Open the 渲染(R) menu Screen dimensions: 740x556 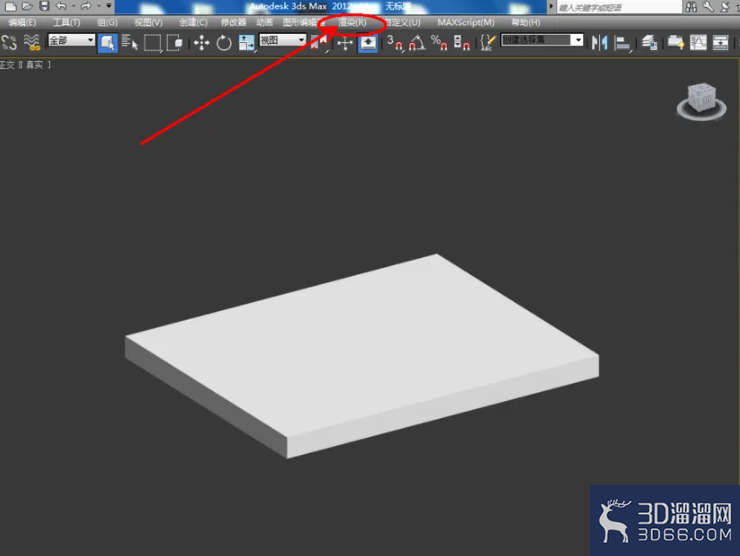click(352, 22)
